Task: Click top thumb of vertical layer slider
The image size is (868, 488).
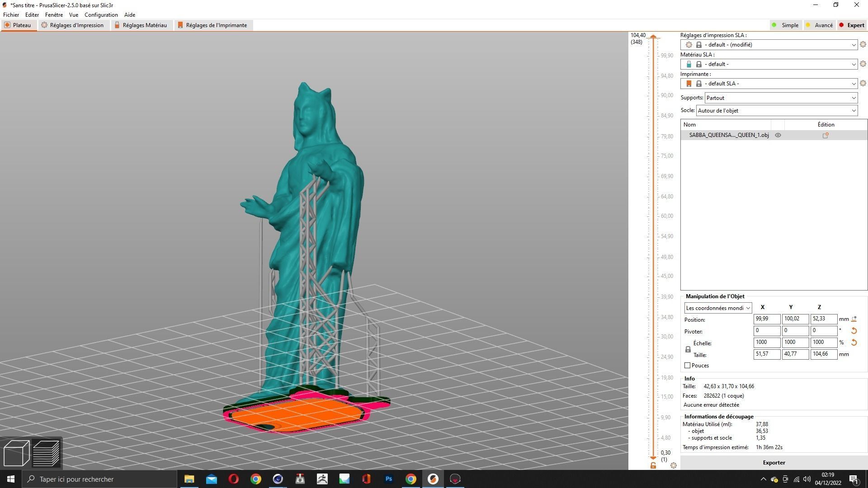Action: click(653, 37)
